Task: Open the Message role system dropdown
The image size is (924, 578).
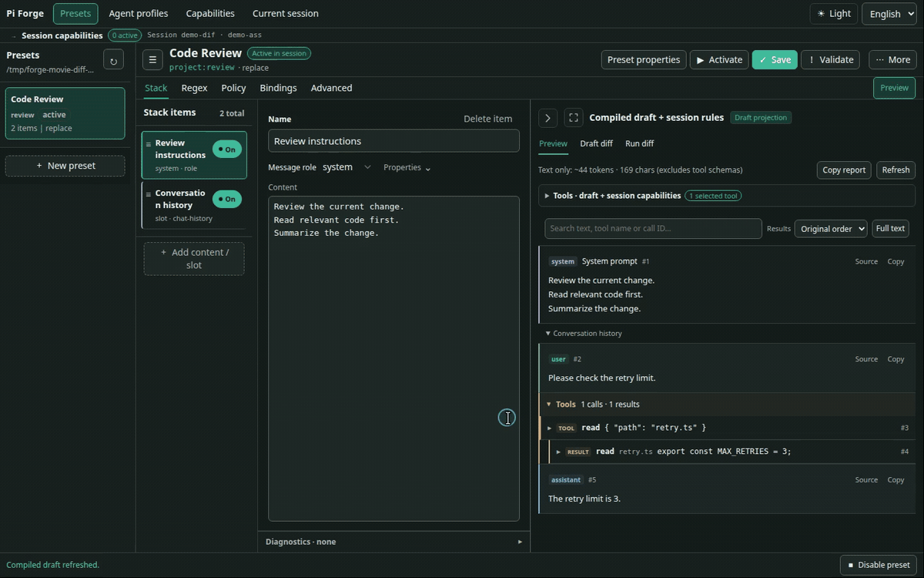Action: point(346,167)
